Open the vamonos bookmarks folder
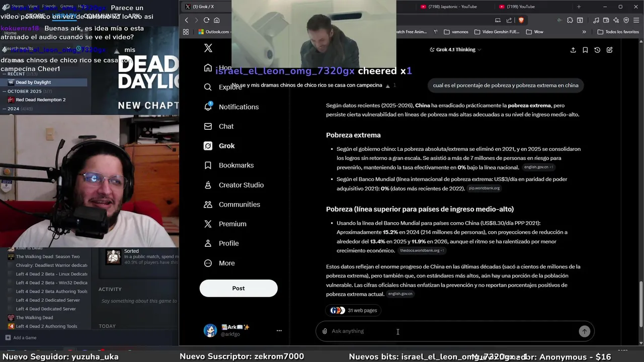This screenshot has height=362, width=644. [456, 32]
